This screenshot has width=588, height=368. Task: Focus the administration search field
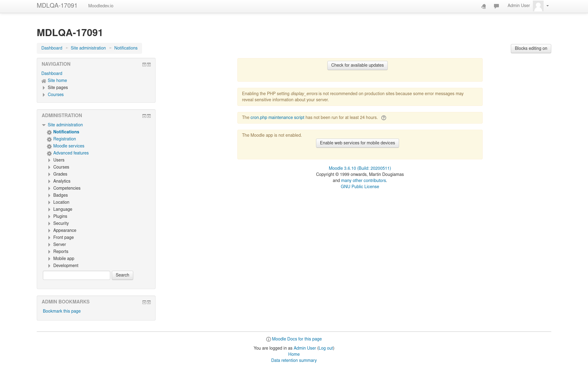tap(77, 275)
